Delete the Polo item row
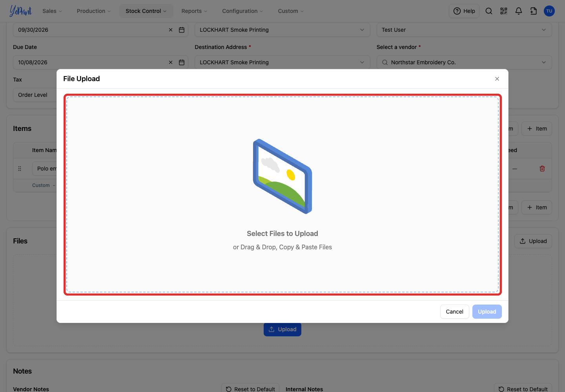565x392 pixels. pos(542,169)
